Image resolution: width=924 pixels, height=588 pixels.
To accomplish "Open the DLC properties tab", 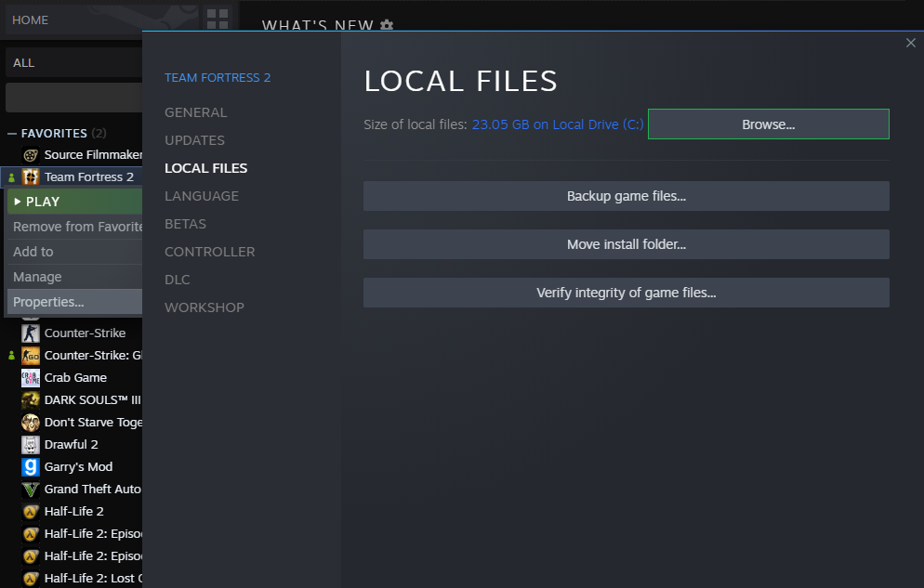I will 177,280.
